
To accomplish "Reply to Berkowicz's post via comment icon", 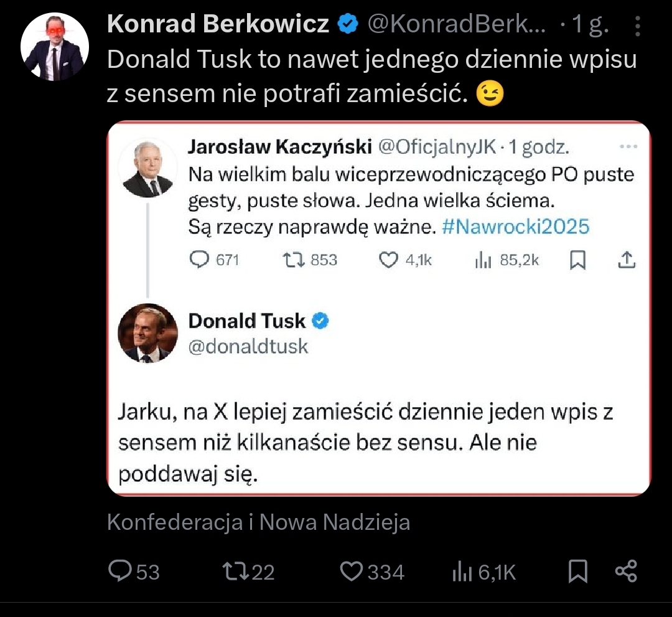I will pos(119,571).
